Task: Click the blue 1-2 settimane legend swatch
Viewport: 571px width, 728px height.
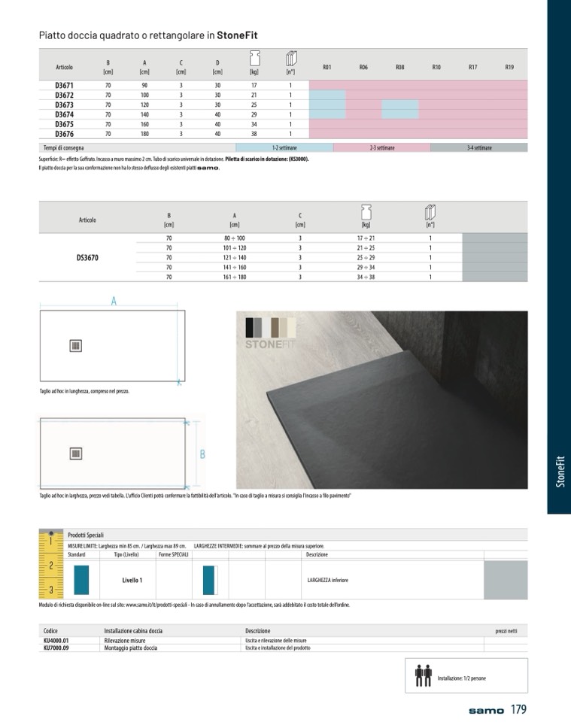Action: pos(284,148)
